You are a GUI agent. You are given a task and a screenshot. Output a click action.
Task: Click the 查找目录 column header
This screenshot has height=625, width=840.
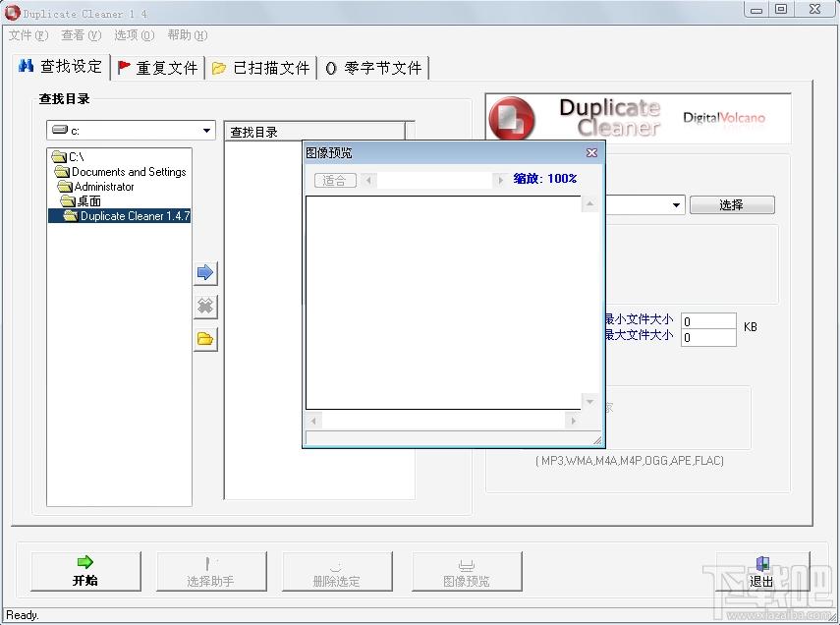pyautogui.click(x=314, y=132)
